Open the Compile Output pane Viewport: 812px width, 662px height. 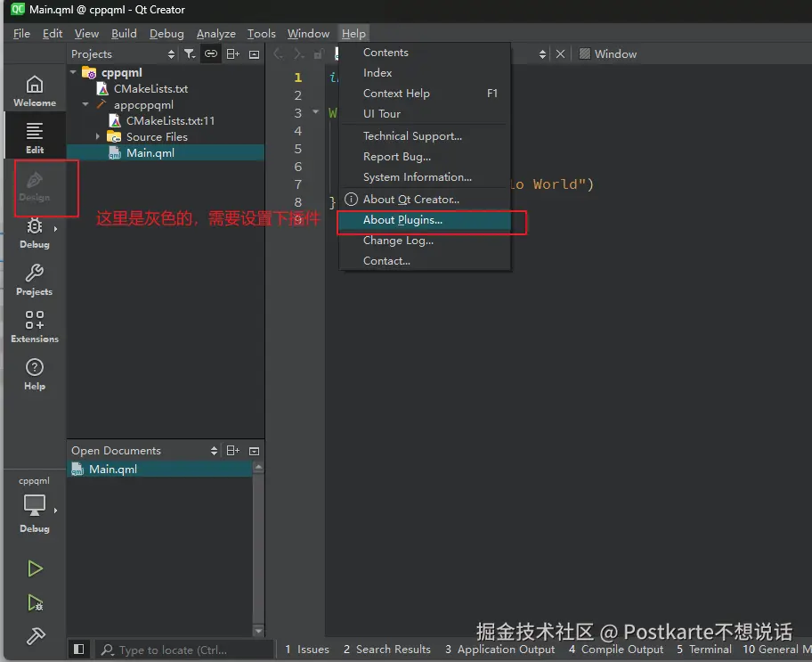[616, 649]
